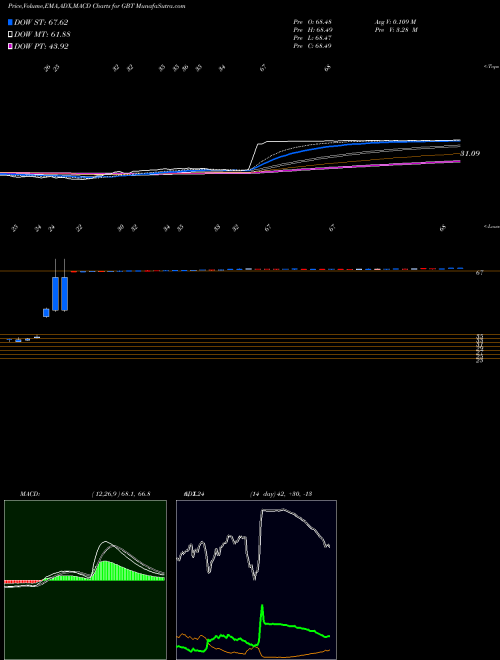Click the white DOW MT legend swatch
The width and height of the screenshot is (500, 660).
coord(10,35)
